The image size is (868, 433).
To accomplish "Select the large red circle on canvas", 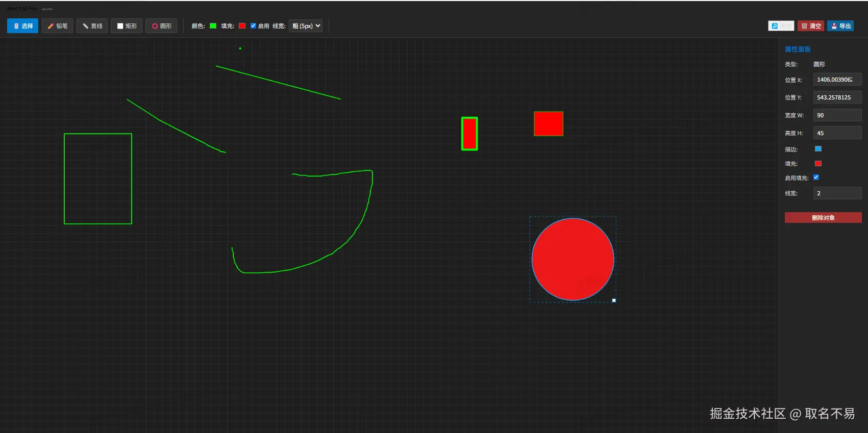I will [573, 259].
